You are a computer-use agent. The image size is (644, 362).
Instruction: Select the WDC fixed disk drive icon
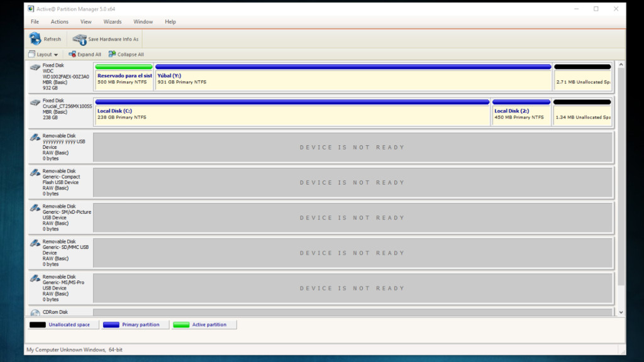coord(35,67)
